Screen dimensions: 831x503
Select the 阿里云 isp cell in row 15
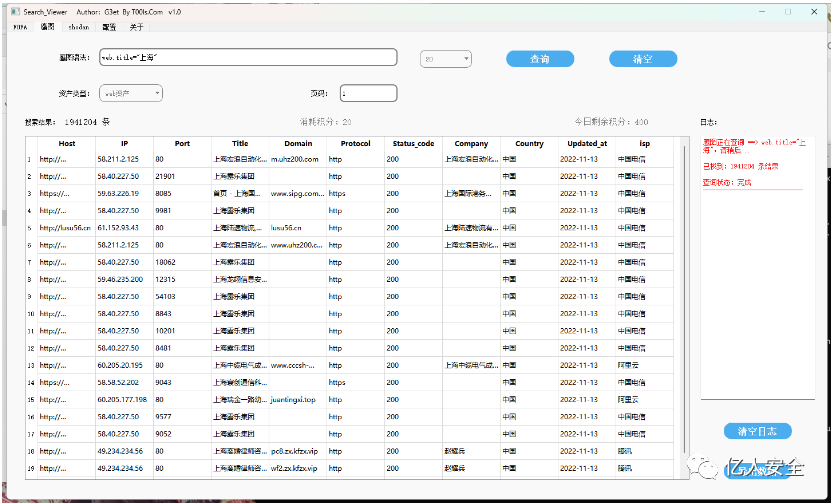[x=644, y=400]
